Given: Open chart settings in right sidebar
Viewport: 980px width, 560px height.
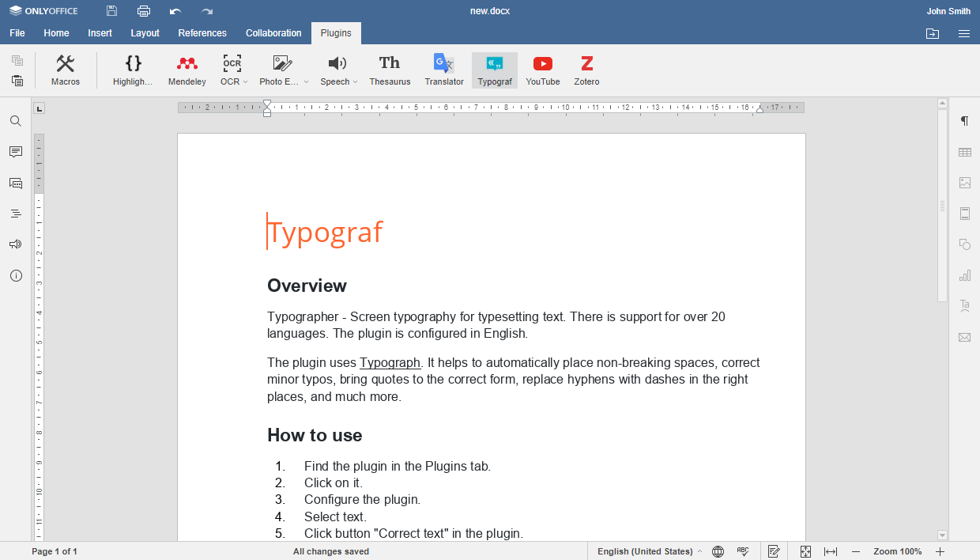Looking at the screenshot, I should coord(965,275).
